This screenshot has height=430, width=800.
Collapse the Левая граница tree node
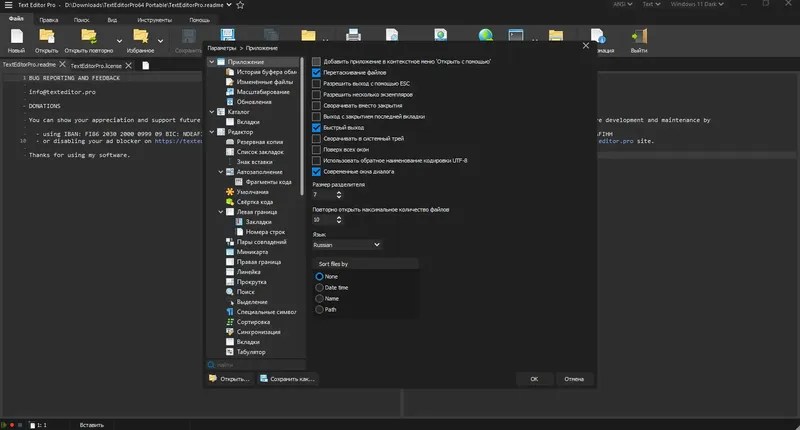pyautogui.click(x=221, y=212)
